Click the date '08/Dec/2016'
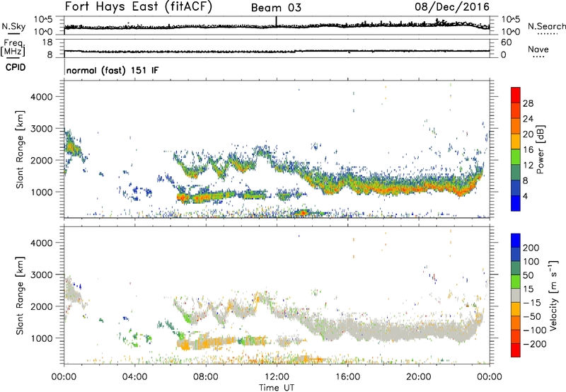 [x=452, y=7]
